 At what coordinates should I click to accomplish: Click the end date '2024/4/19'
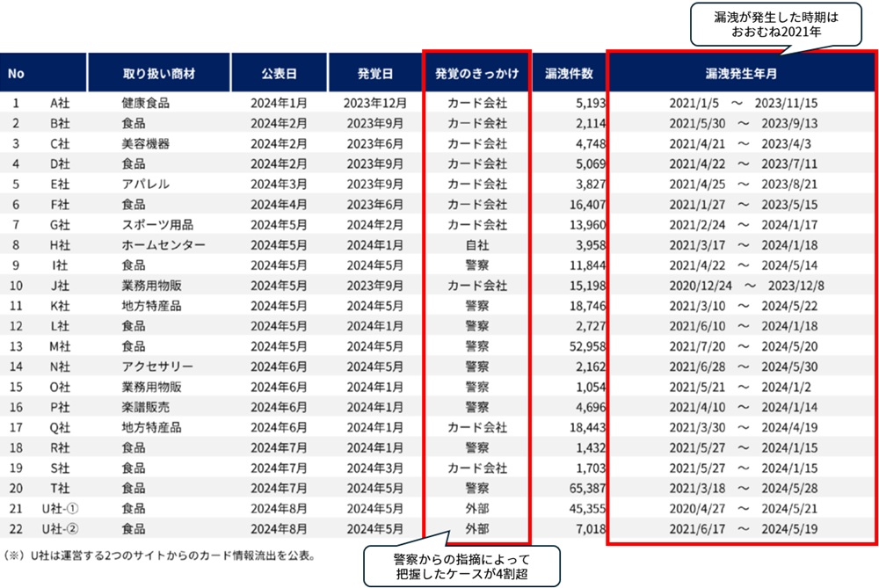(x=789, y=427)
